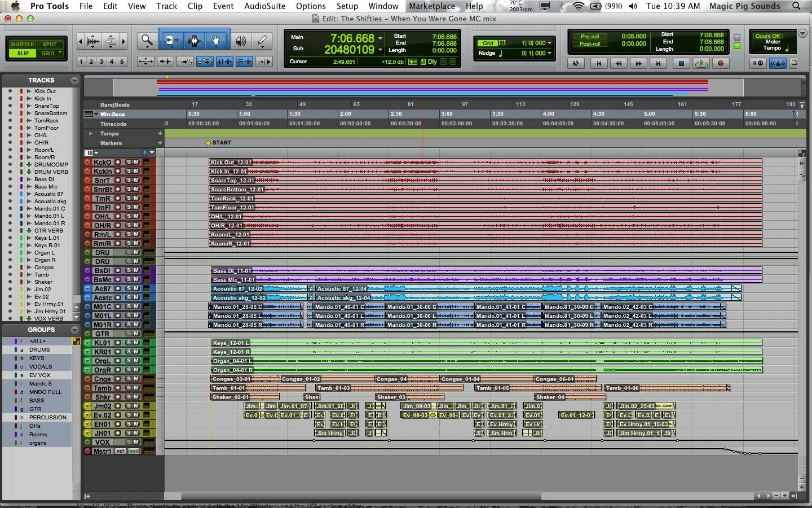Toggle the metronome click button
Image resolution: width=812 pixels, height=508 pixels.
coord(778,63)
